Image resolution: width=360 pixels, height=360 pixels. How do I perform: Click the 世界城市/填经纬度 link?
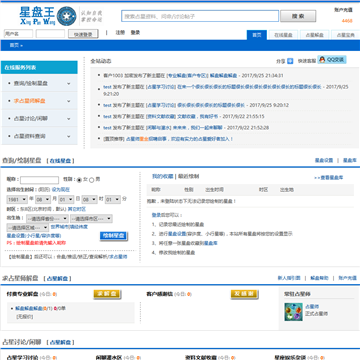click(69, 227)
